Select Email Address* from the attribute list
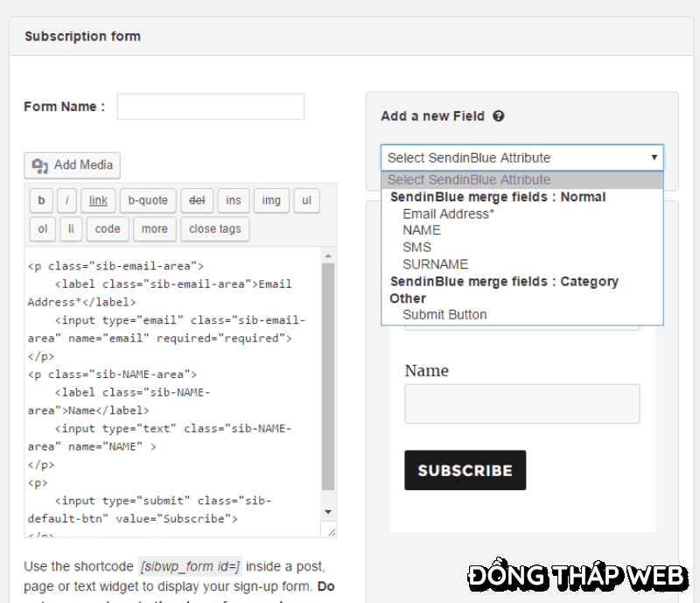Image resolution: width=700 pixels, height=603 pixels. (x=522, y=214)
